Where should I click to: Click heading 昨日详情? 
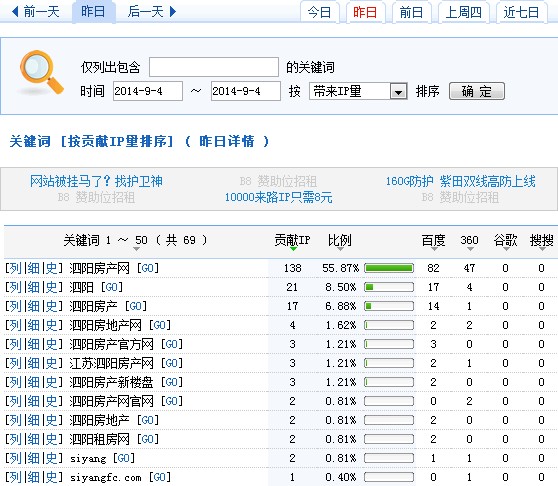point(227,141)
